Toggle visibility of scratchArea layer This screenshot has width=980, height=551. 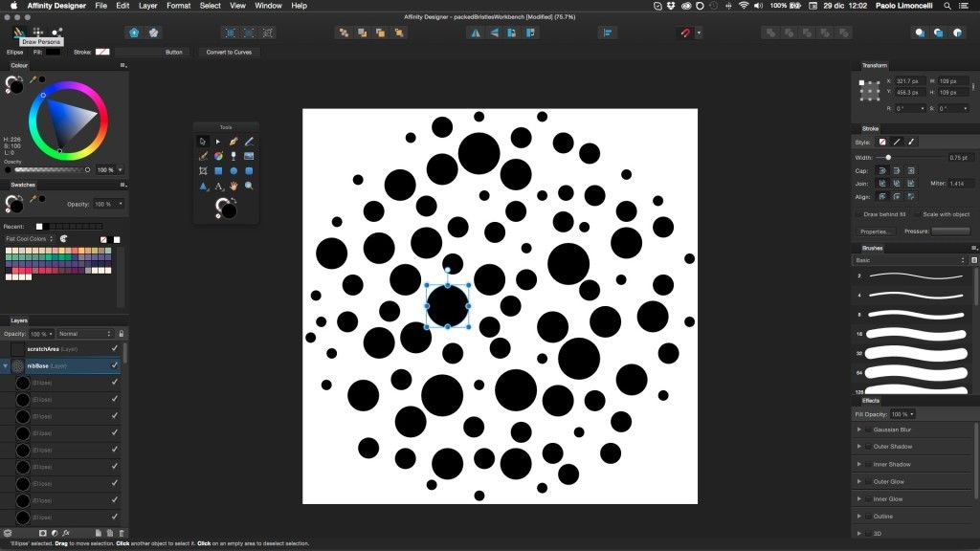click(115, 349)
